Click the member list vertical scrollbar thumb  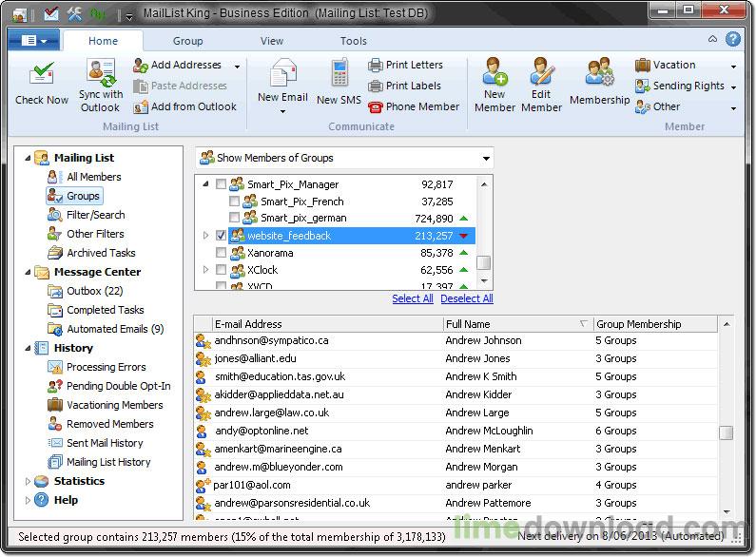726,432
